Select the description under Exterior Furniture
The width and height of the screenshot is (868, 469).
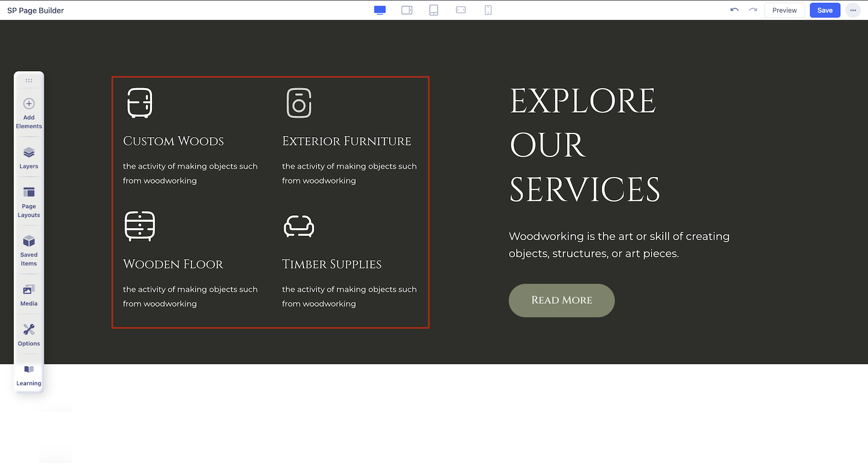coord(350,173)
